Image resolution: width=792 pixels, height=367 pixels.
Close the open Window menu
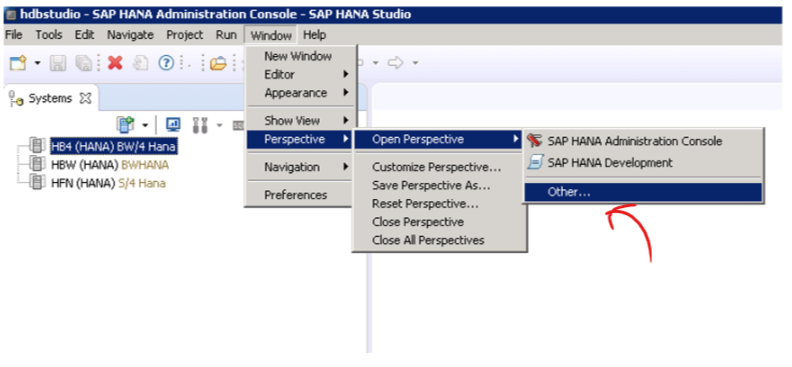(271, 35)
